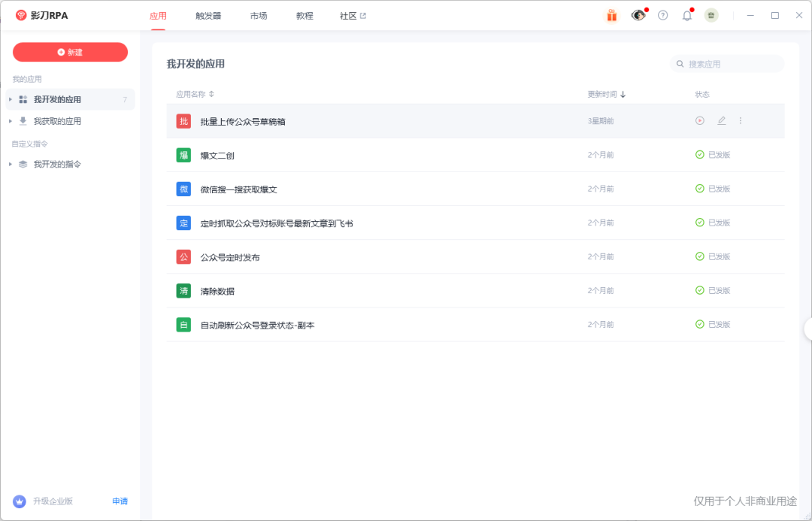Expand the 我开发的应用 tree arrow
The image size is (812, 521).
11,99
